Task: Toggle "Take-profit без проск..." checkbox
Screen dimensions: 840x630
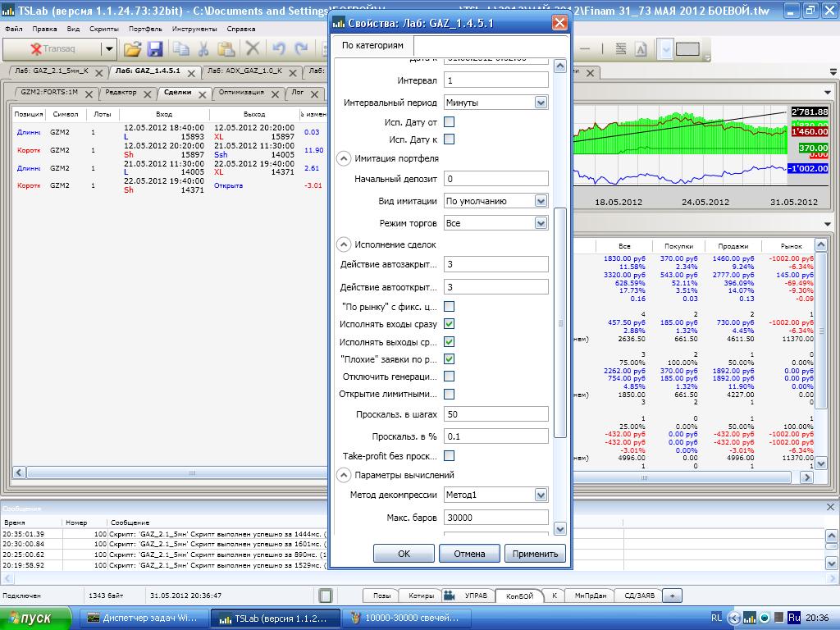Action: pyautogui.click(x=449, y=456)
